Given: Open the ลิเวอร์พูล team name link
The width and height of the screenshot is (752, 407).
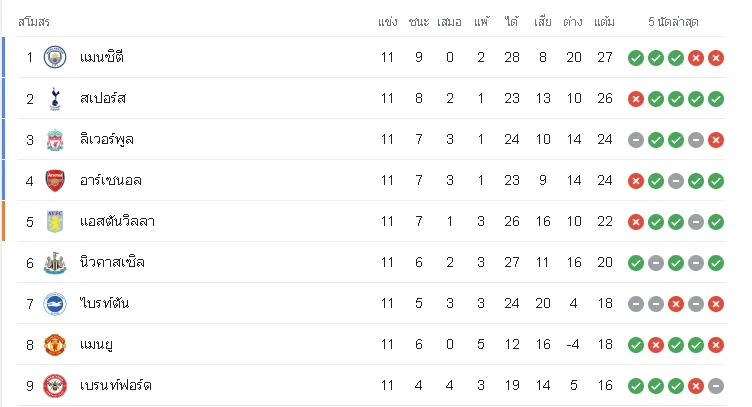Looking at the screenshot, I should click(106, 140).
